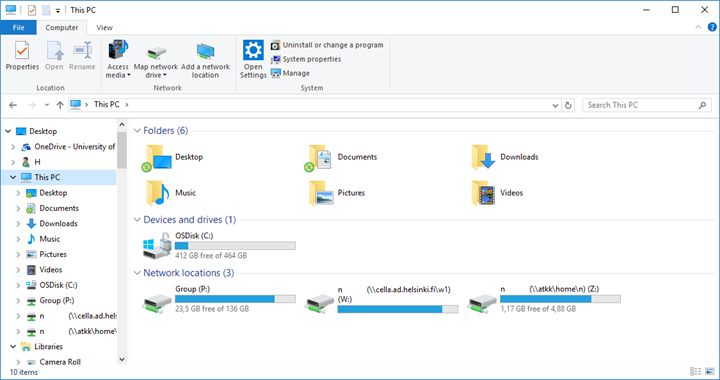Go back using the back arrow
The width and height of the screenshot is (720, 380).
[x=13, y=105]
